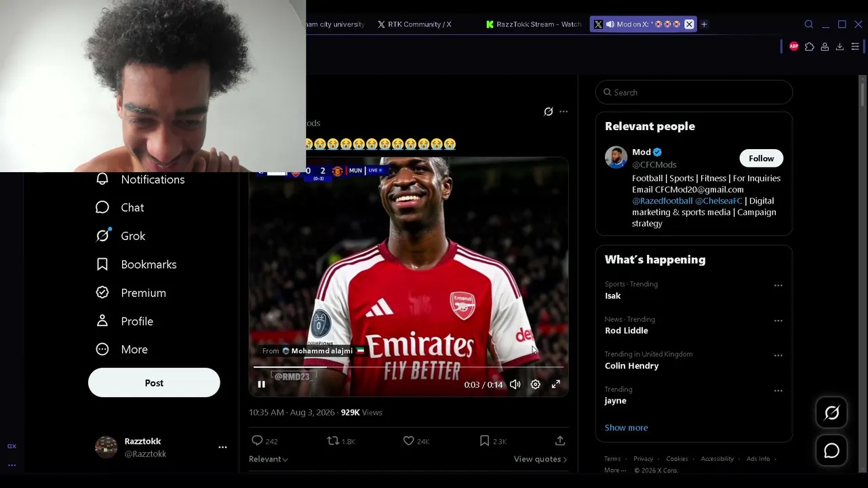The image size is (868, 488).
Task: Open the browser downloads icon
Action: pyautogui.click(x=840, y=47)
